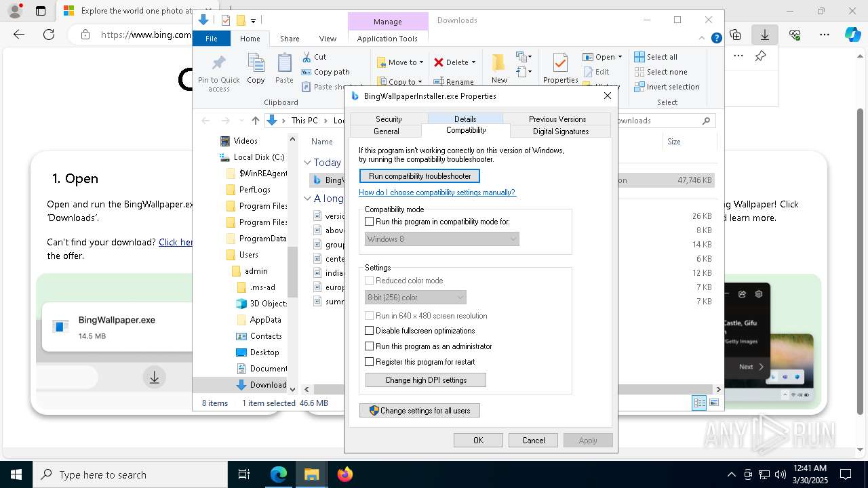Screen dimensions: 868x488
Task: Open the Details tab
Action: pyautogui.click(x=465, y=119)
